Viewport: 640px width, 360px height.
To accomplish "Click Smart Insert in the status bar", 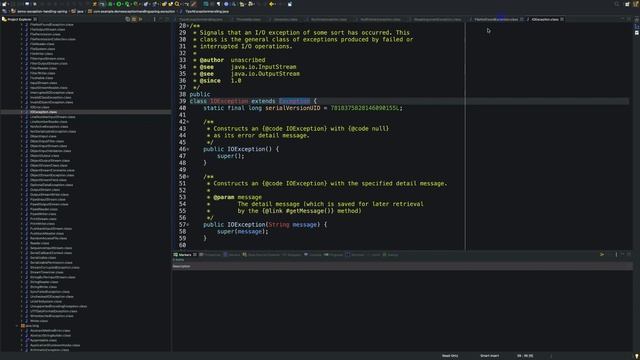I will point(490,356).
